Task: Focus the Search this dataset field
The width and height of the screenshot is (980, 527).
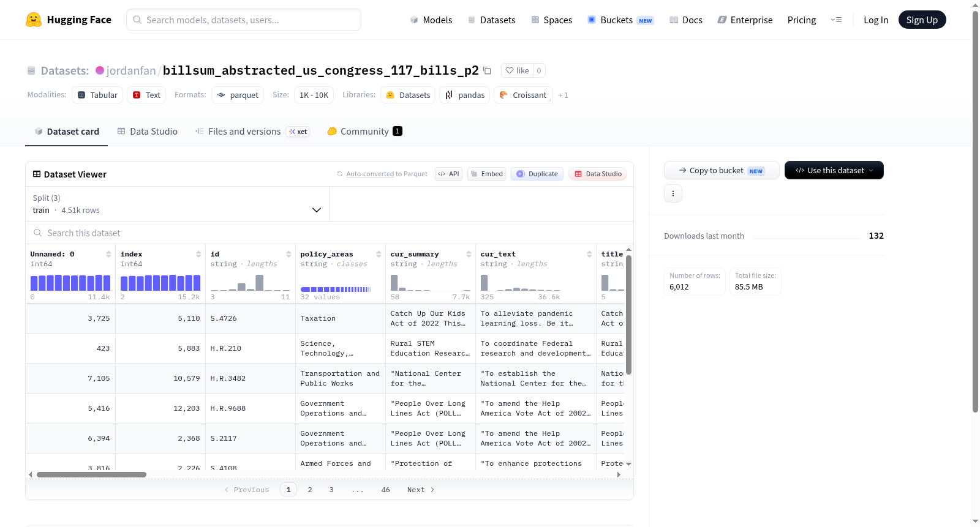Action: pyautogui.click(x=330, y=233)
